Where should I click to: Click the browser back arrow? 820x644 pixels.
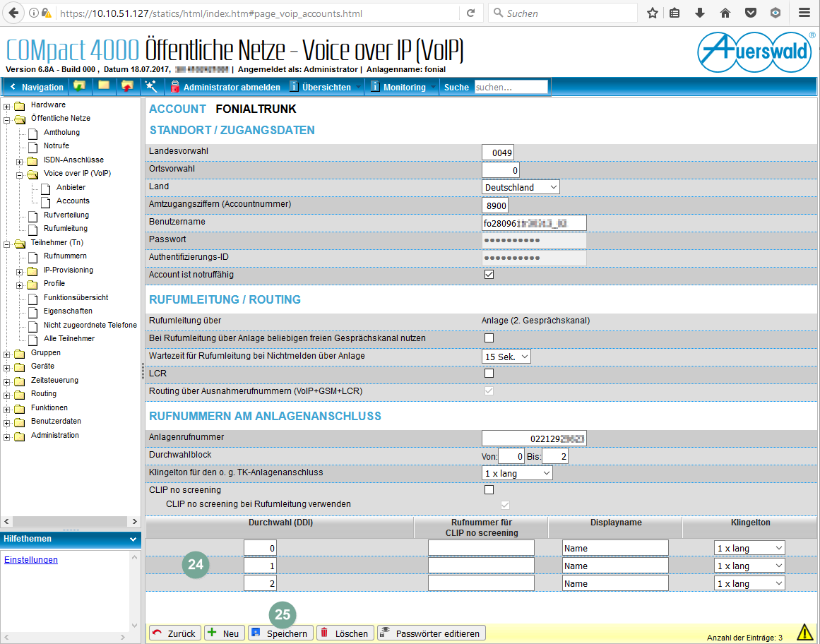[13, 13]
